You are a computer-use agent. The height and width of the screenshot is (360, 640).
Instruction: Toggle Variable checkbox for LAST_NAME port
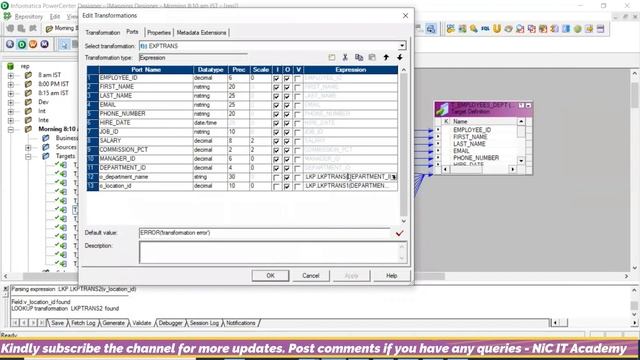[x=298, y=96]
